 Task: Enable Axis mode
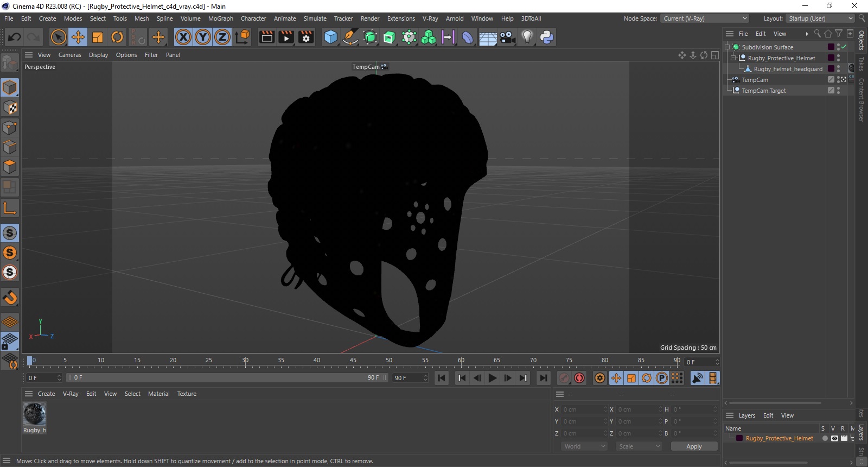click(x=10, y=208)
